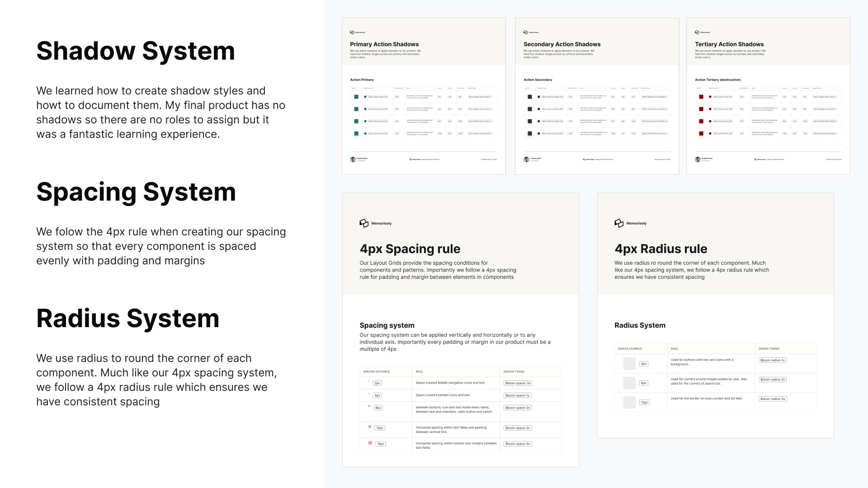The image size is (868, 488).
Task: Click the Memorisely logo on the Primary Action Shadows card
Action: [x=352, y=32]
